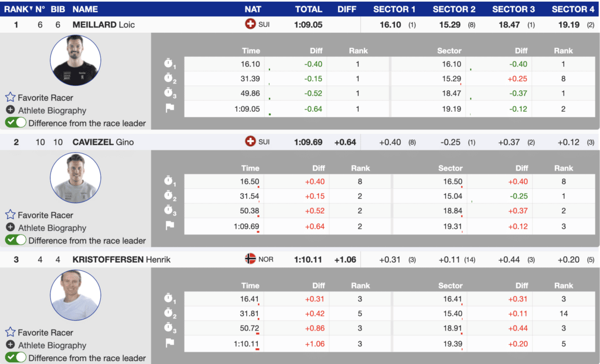The image size is (600, 364).
Task: Click the plus icon for Meillard's Athlete Biography
Action: [x=11, y=110]
